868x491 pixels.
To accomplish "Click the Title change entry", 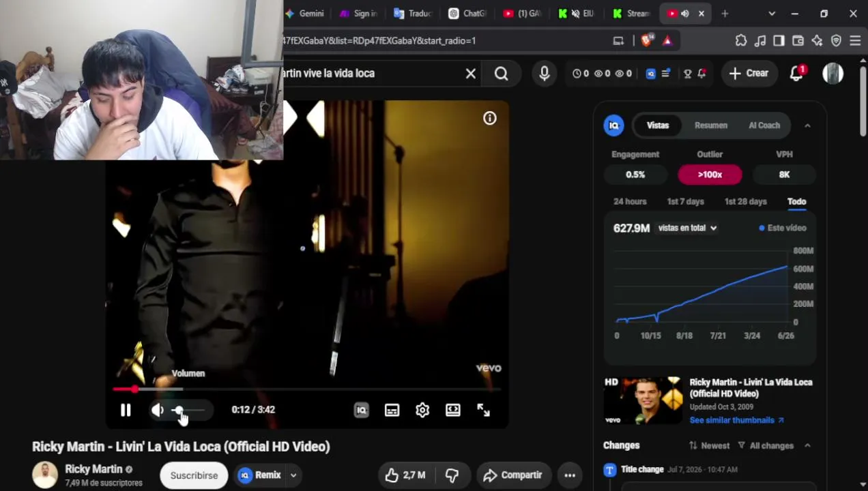I will (642, 470).
